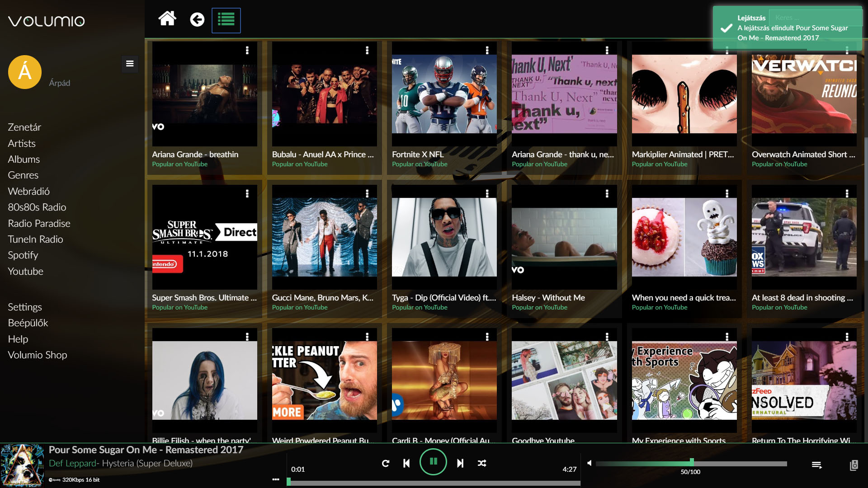Open options for My Experience with Sports
The image size is (868, 488).
tap(727, 337)
